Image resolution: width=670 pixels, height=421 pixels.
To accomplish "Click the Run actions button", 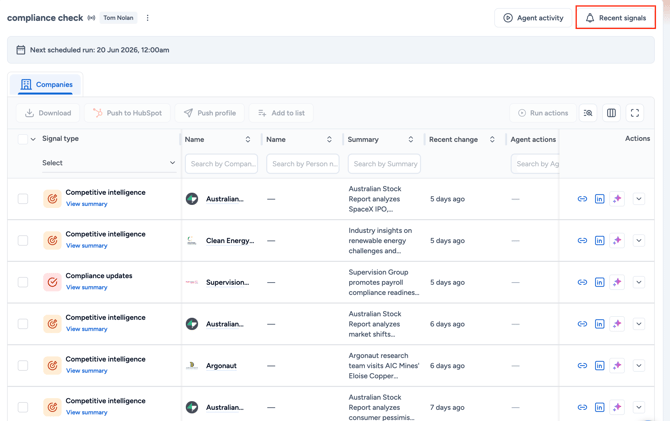I will coord(543,113).
